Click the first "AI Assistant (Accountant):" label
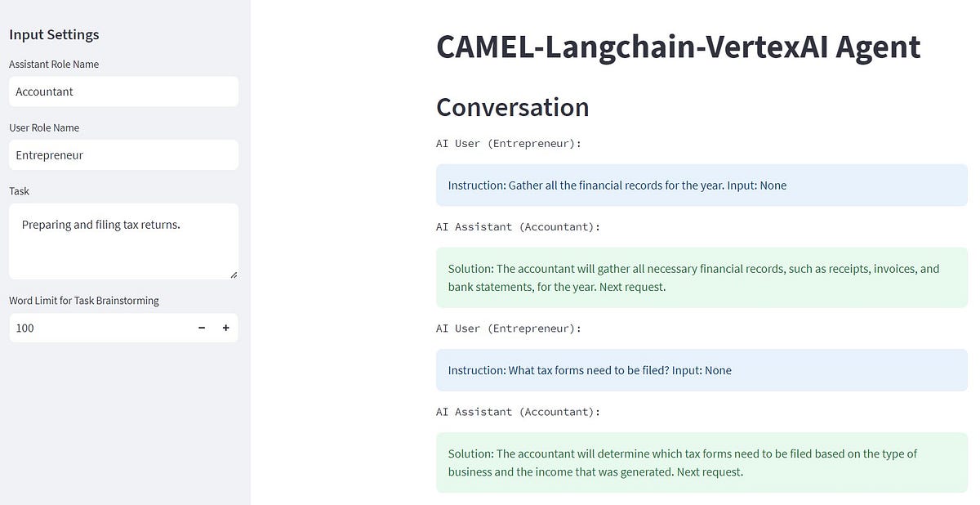The height and width of the screenshot is (505, 980). (x=518, y=227)
